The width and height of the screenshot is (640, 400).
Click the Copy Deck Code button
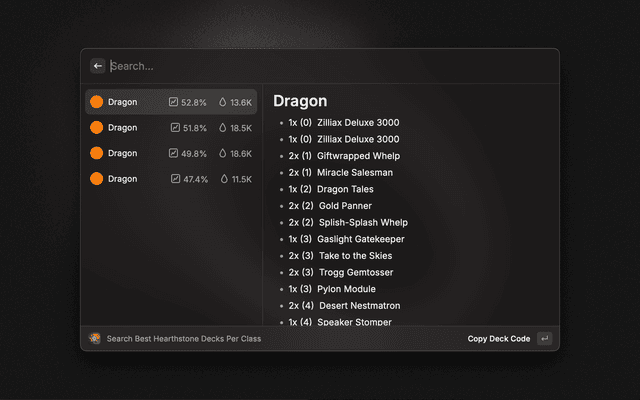pos(499,339)
